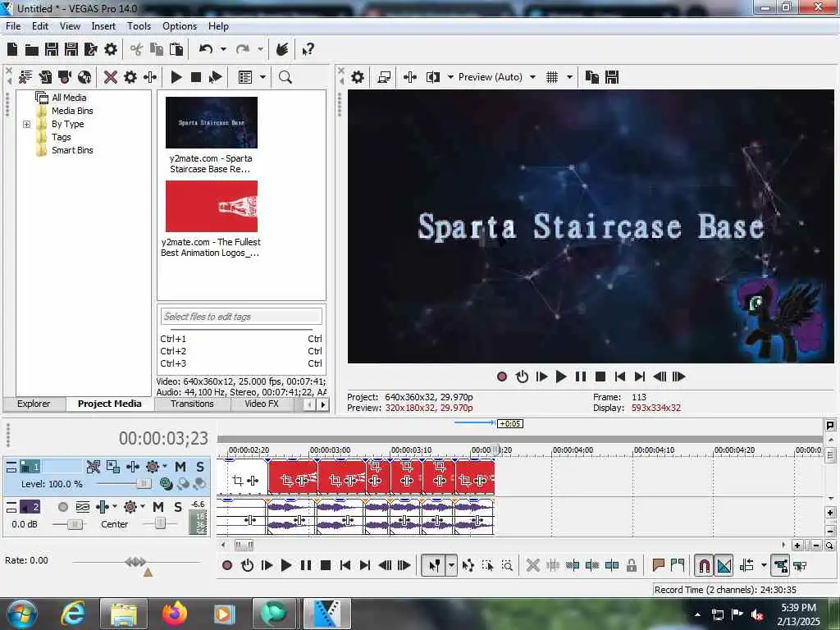The height and width of the screenshot is (630, 840).
Task: Arm audio track 2 for recording
Action: (x=62, y=507)
